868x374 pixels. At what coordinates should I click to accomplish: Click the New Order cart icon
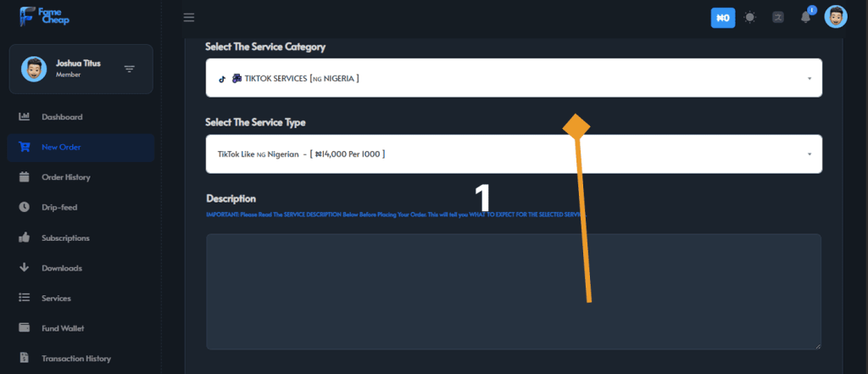[x=24, y=148]
